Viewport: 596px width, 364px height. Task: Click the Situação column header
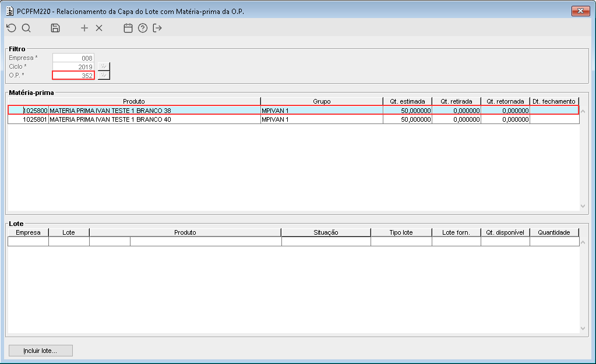tap(326, 232)
